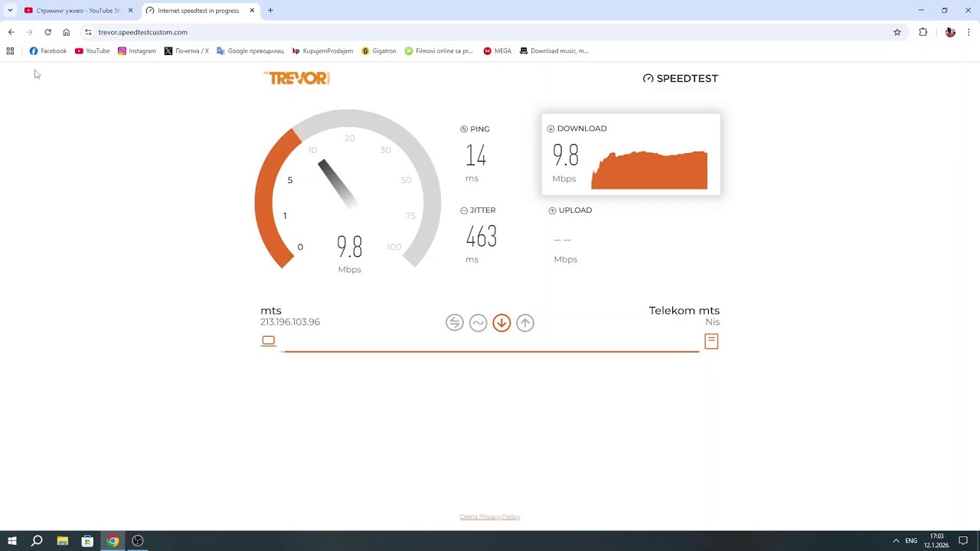980x551 pixels.
Task: Click the 463 jitter value
Action: tap(482, 236)
